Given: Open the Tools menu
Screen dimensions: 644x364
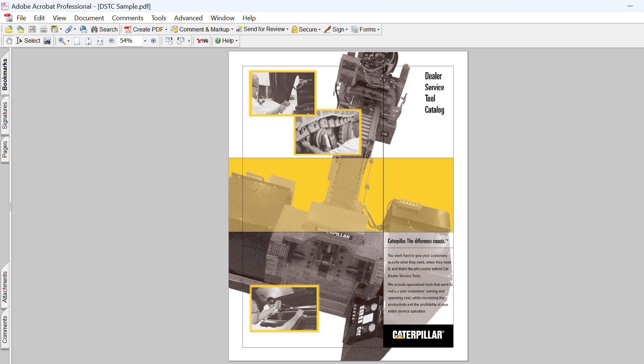Looking at the screenshot, I should coord(159,18).
